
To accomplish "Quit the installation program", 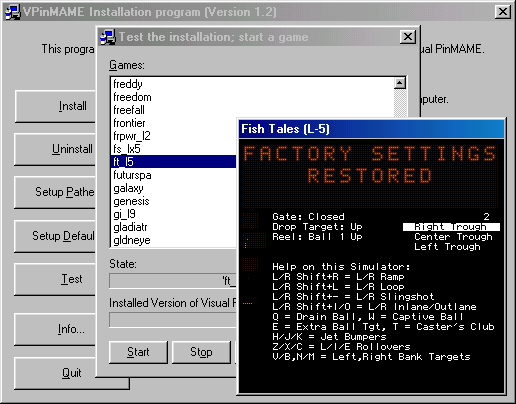I will tap(71, 373).
